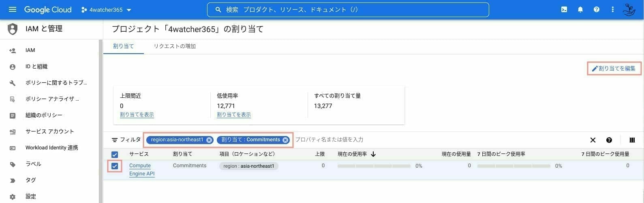Open the filter help question mark icon
The image size is (644, 203).
(609, 140)
